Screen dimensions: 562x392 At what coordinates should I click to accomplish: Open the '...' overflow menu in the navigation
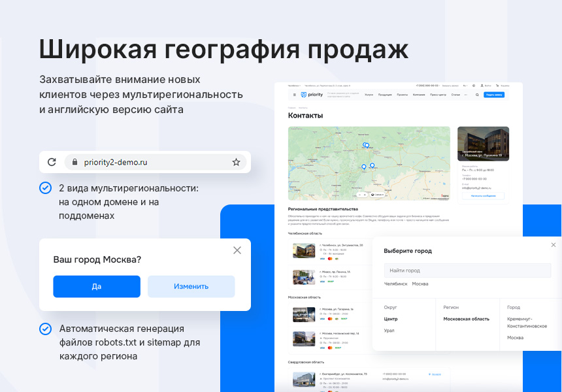point(465,94)
